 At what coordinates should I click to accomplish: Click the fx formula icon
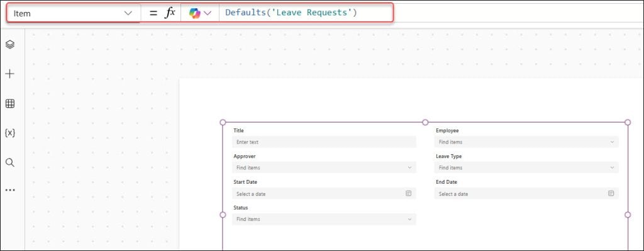coord(170,13)
